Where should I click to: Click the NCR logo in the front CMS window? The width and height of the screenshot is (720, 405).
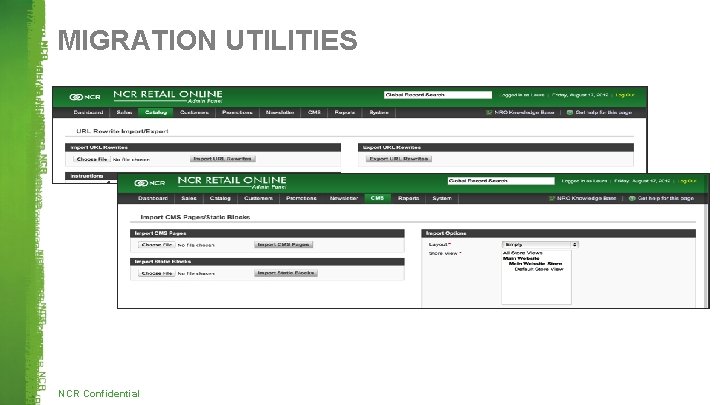(150, 183)
